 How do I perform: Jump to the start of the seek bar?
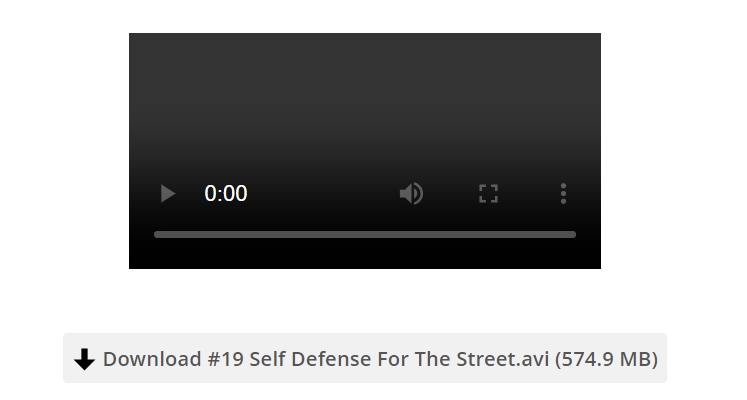155,235
